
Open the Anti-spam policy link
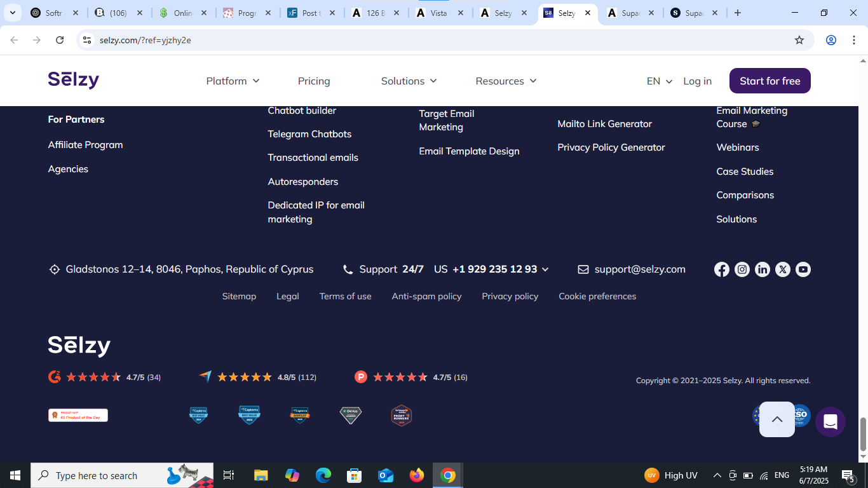tap(426, 296)
